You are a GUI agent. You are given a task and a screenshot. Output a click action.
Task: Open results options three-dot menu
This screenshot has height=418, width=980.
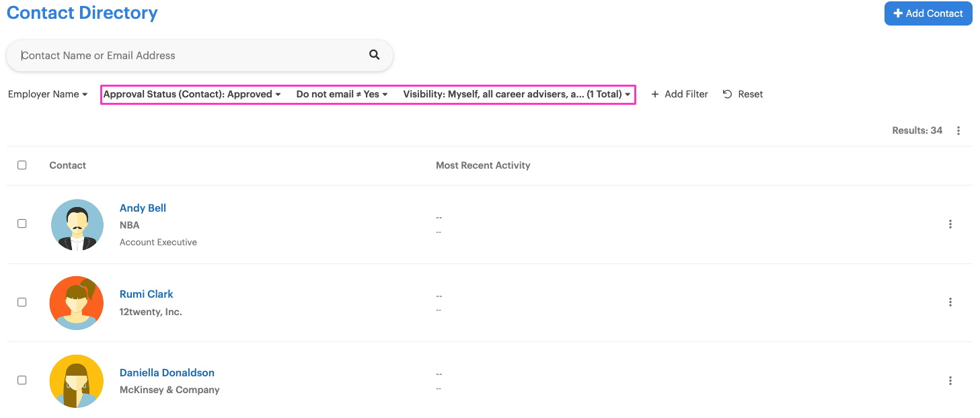click(x=958, y=131)
